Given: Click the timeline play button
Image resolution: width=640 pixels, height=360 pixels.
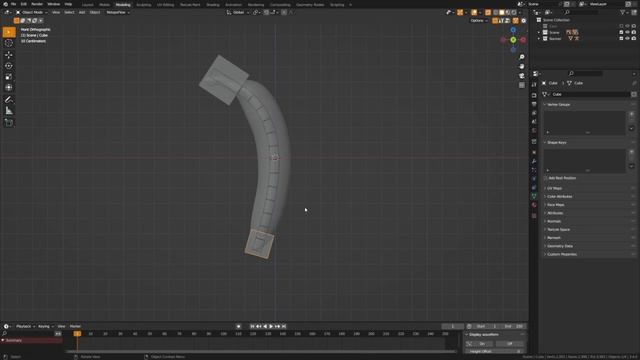Looking at the screenshot, I should tap(271, 326).
